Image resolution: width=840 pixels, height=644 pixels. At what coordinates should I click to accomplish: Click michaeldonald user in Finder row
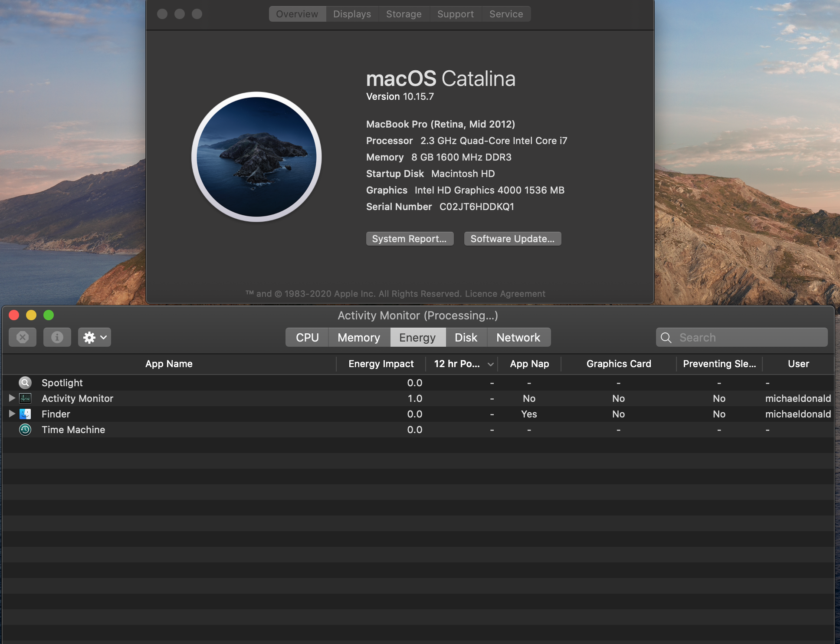tap(798, 414)
